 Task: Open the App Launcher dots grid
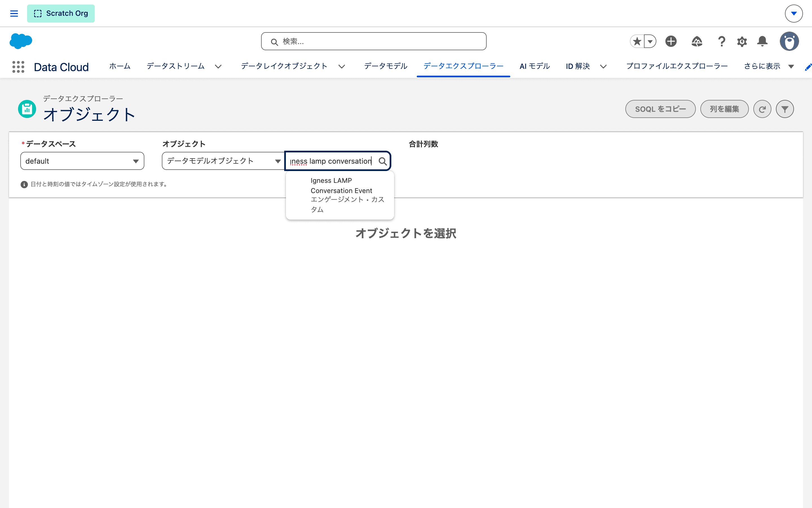(18, 67)
